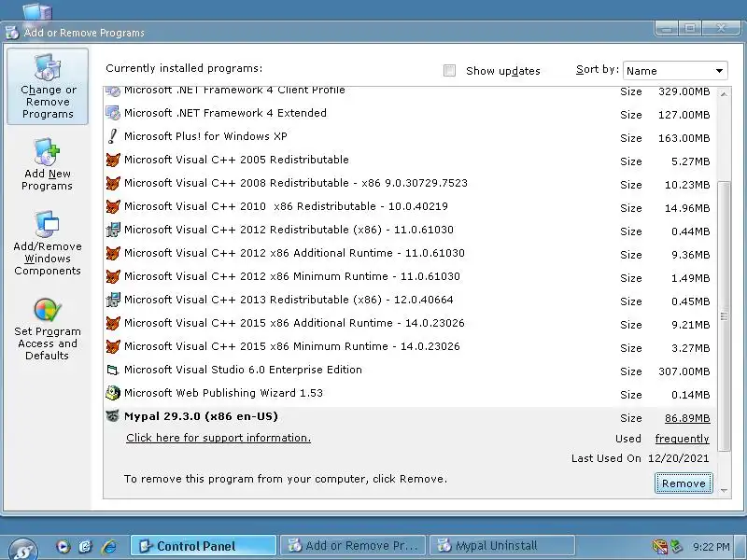Click the Add or Remove Programs title bar icon
The width and height of the screenshot is (747, 560).
tap(11, 33)
